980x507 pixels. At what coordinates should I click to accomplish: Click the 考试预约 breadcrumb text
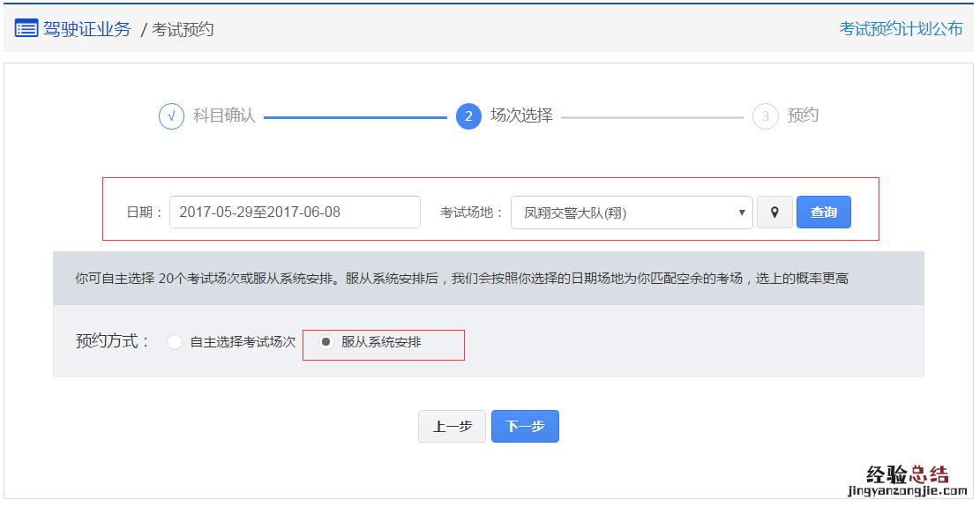[183, 30]
